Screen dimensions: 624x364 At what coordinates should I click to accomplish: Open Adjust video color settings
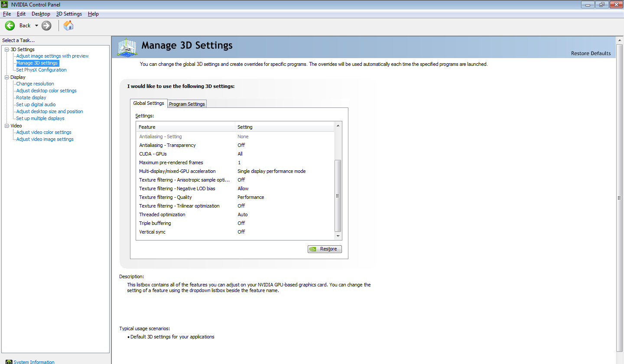[x=44, y=132]
